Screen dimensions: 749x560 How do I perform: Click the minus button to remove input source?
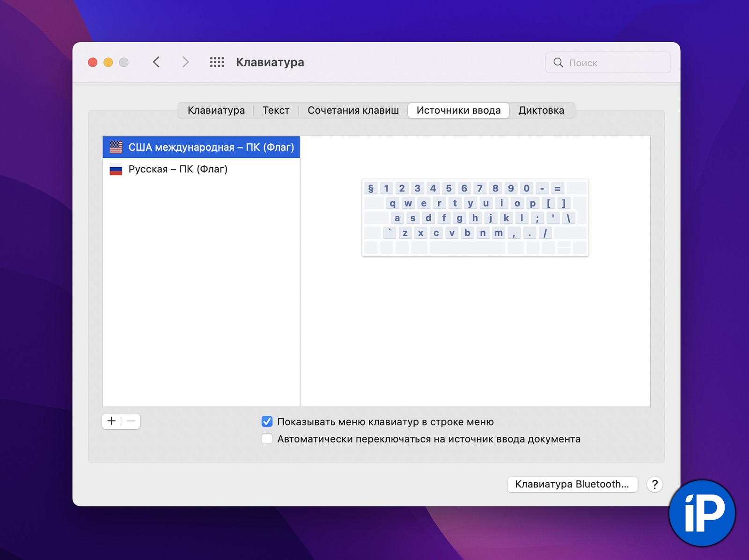pos(131,421)
